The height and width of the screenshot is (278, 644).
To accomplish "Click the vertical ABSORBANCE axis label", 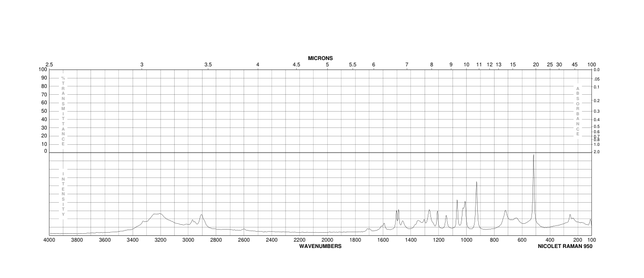I will pyautogui.click(x=578, y=111).
